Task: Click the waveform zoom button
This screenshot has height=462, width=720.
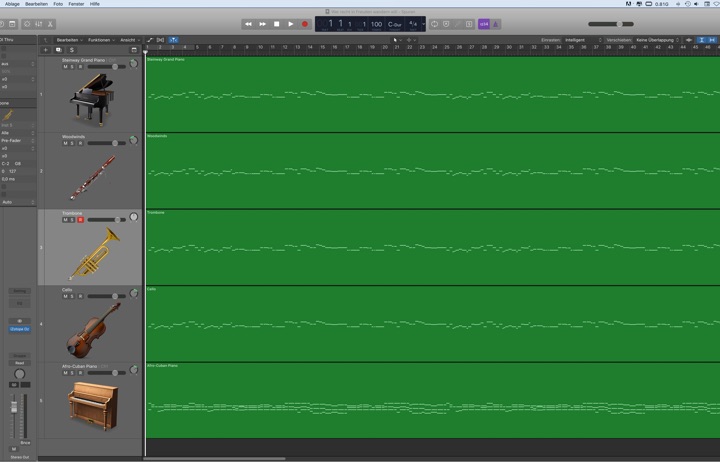Action: 689,40
